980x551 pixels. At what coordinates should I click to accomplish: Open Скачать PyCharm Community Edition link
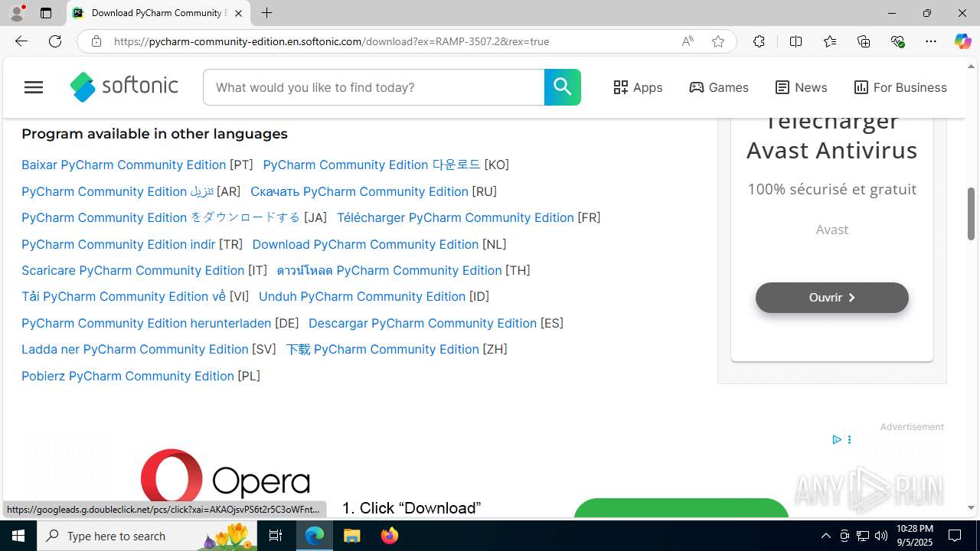point(359,191)
